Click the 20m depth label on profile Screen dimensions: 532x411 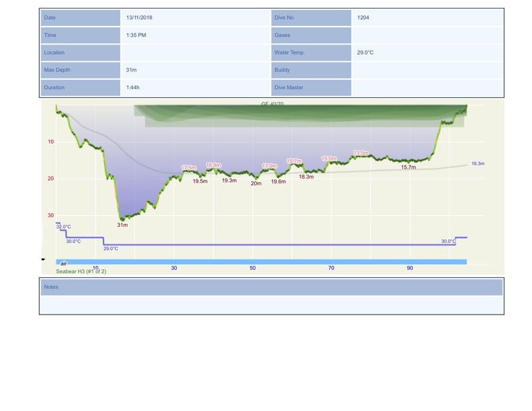(x=256, y=183)
